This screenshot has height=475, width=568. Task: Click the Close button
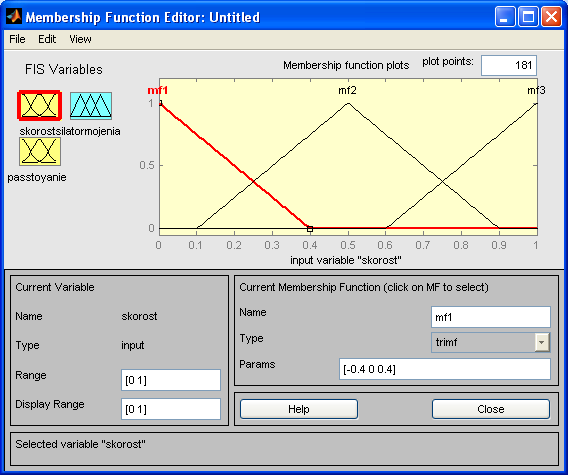point(491,409)
